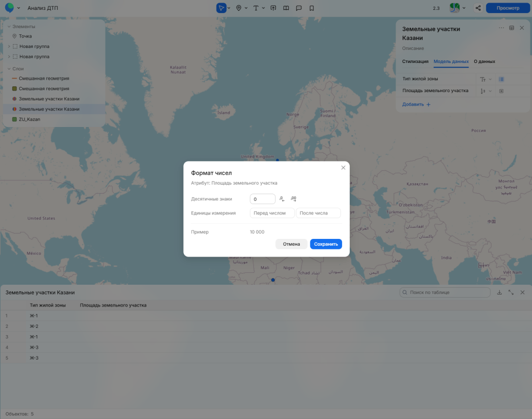Switch to the О данных tab
532x419 pixels.
(484, 61)
